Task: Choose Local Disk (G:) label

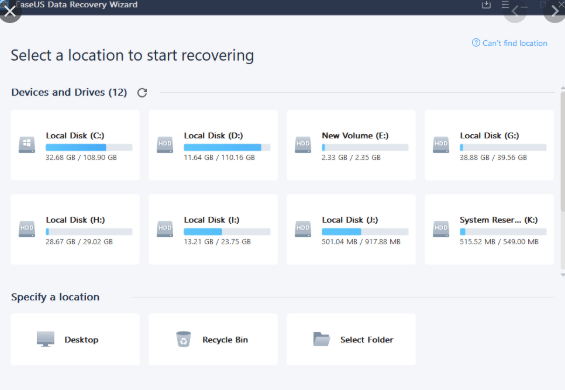Action: point(489,136)
